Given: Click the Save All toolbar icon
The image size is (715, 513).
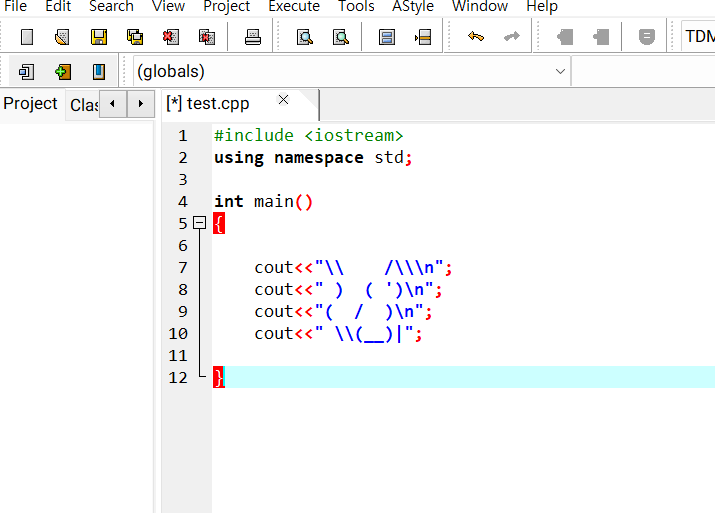Looking at the screenshot, I should click(135, 36).
